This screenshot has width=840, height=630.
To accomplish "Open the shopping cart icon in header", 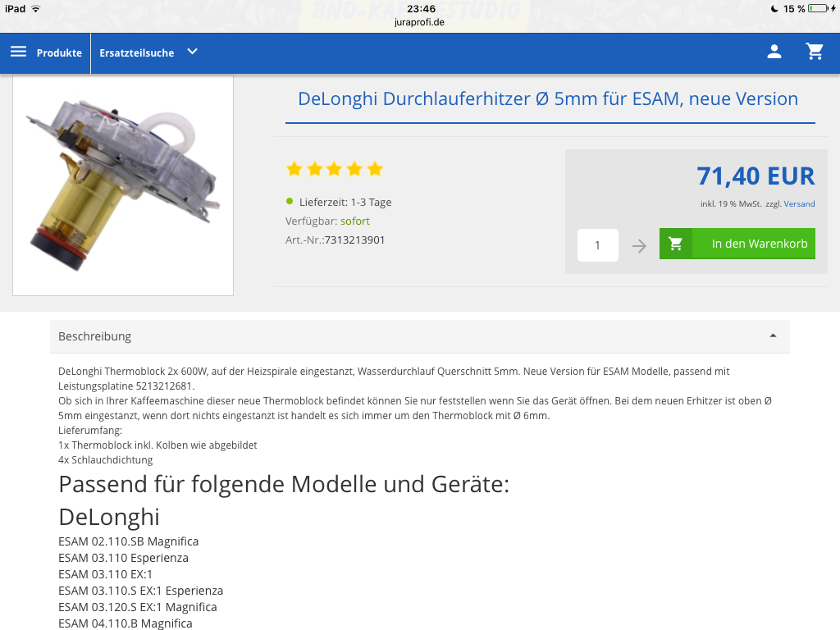I will click(x=815, y=52).
